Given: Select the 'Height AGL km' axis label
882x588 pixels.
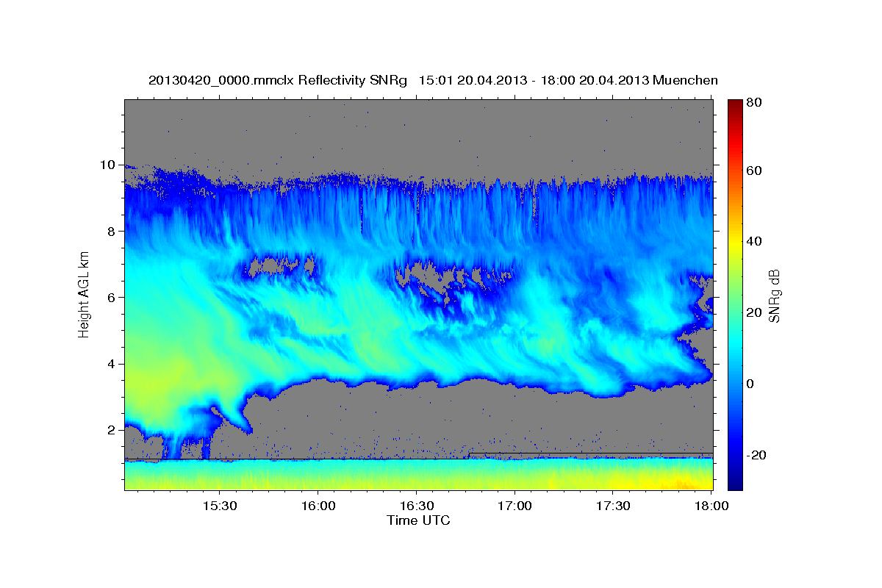Looking at the screenshot, I should [x=84, y=294].
